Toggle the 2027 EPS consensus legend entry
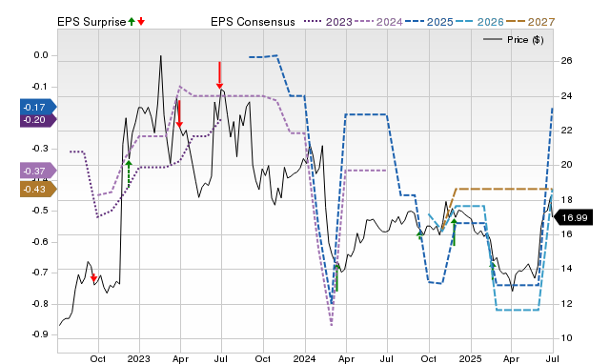Image resolution: width=610 pixels, height=364 pixels. point(530,22)
